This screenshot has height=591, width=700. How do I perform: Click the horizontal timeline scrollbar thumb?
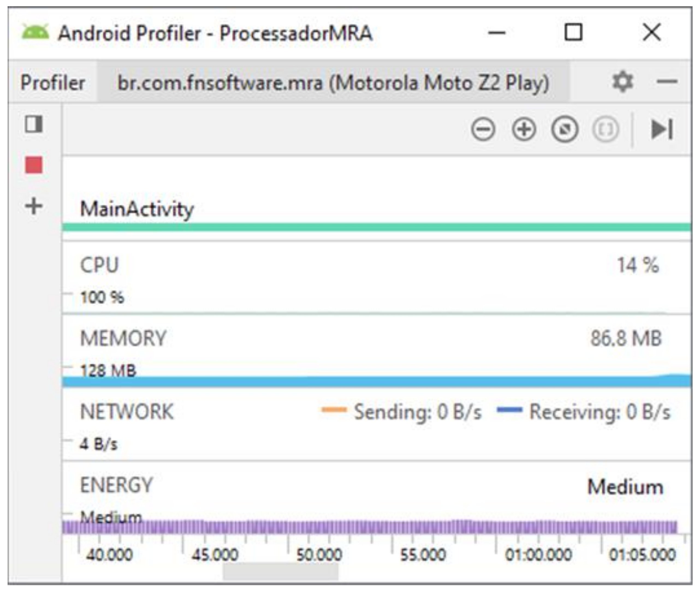[281, 572]
